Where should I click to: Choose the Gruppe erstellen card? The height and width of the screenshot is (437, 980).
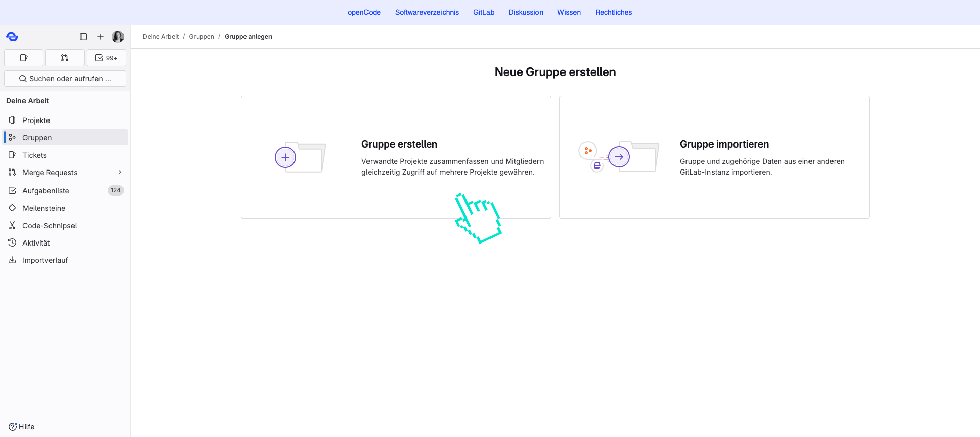(x=396, y=157)
